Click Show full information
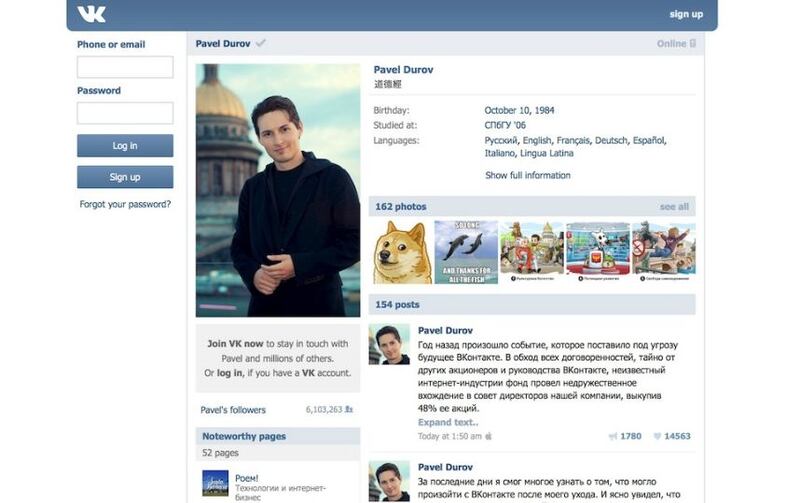 [528, 175]
